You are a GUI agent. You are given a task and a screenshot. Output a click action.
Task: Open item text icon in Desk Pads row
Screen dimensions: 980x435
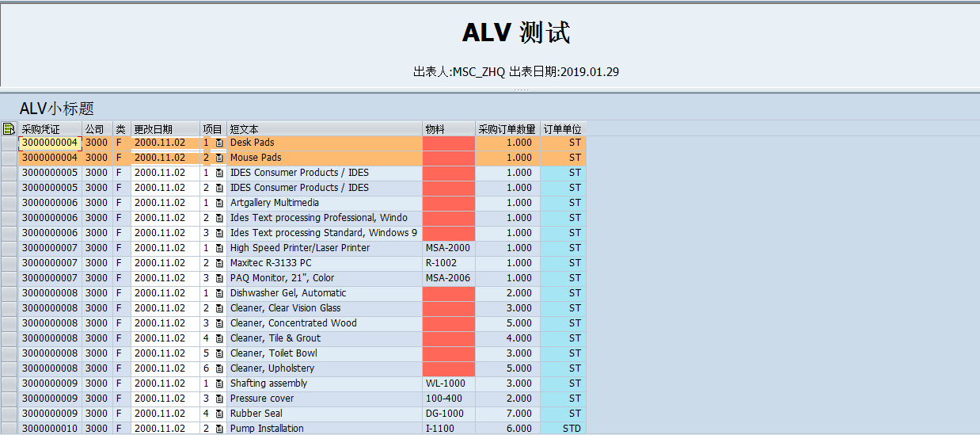[x=219, y=143]
